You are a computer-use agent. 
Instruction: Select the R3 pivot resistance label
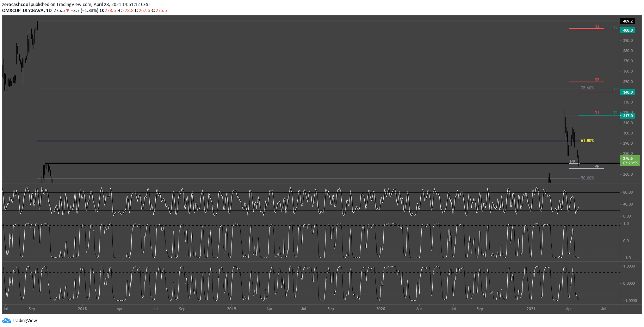click(597, 26)
